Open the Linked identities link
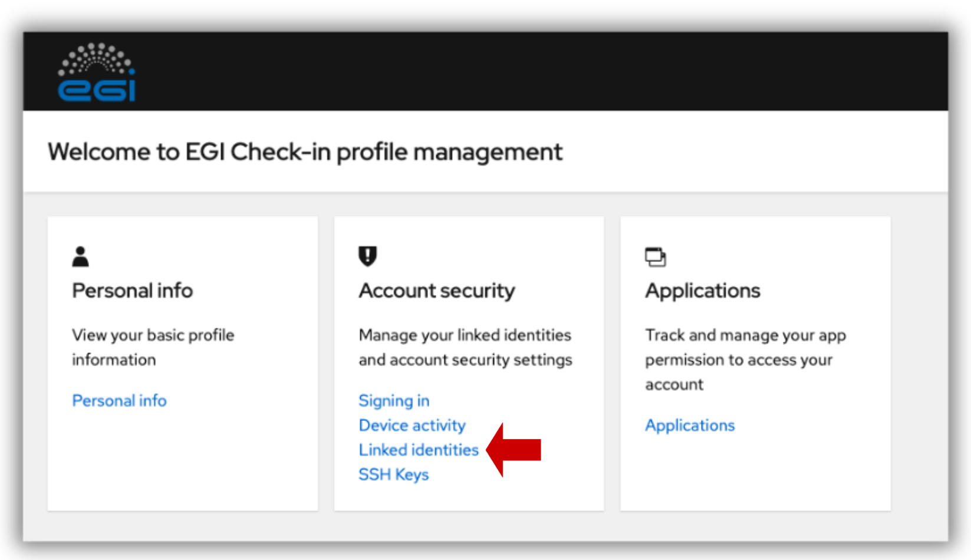 pos(419,450)
